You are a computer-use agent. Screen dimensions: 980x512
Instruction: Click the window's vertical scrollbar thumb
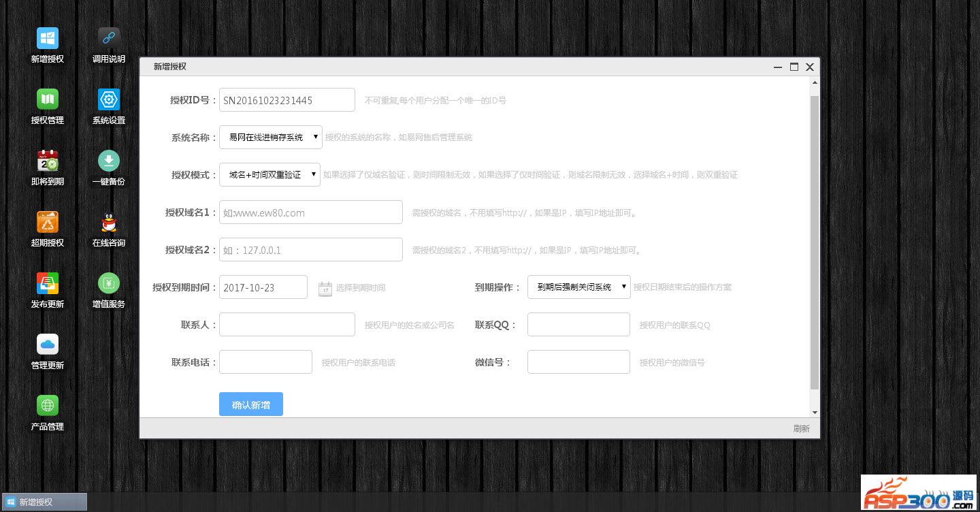pos(815,242)
